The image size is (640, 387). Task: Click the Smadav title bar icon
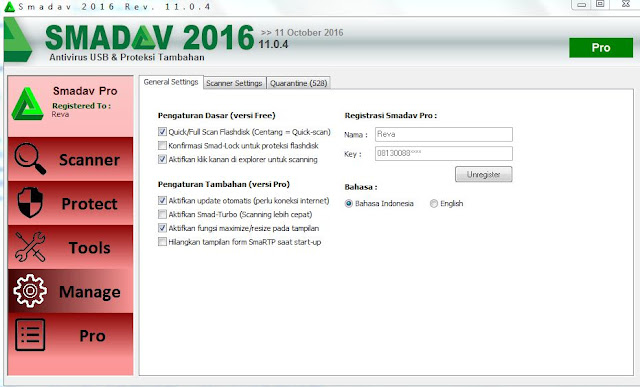coord(9,7)
